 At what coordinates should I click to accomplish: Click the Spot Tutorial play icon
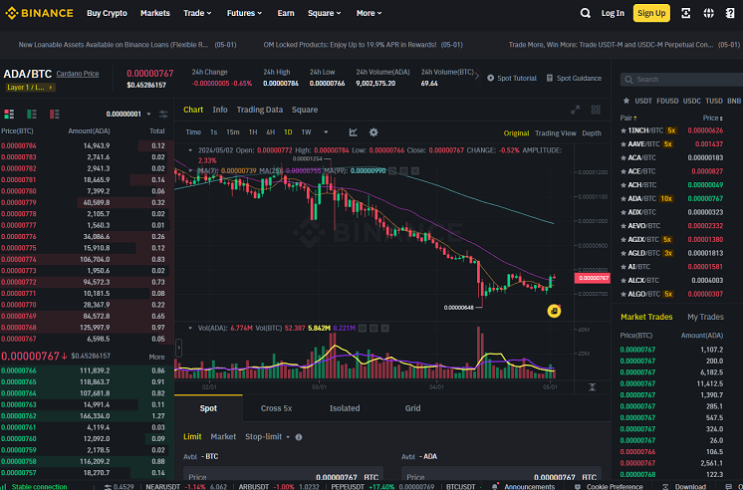pyautogui.click(x=490, y=78)
